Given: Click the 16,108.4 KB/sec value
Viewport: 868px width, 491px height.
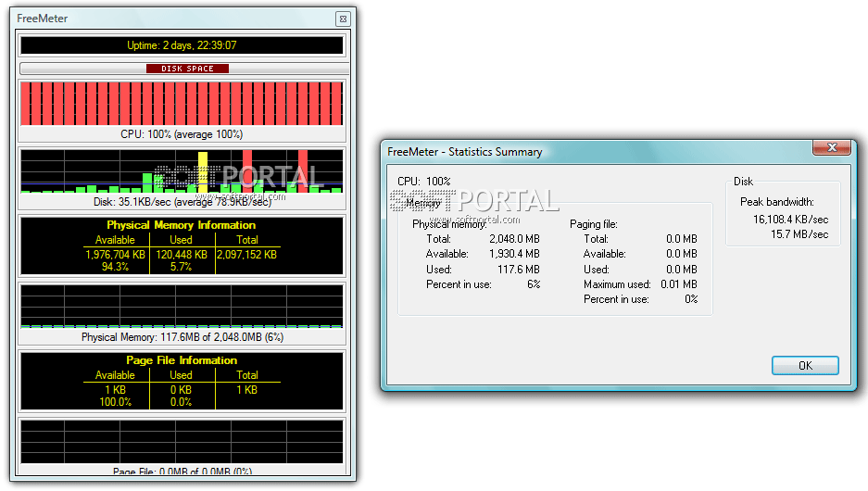Looking at the screenshot, I should 790,220.
